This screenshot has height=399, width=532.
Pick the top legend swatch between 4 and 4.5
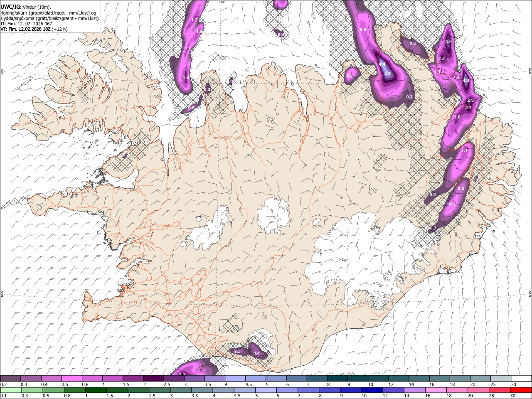[235, 378]
